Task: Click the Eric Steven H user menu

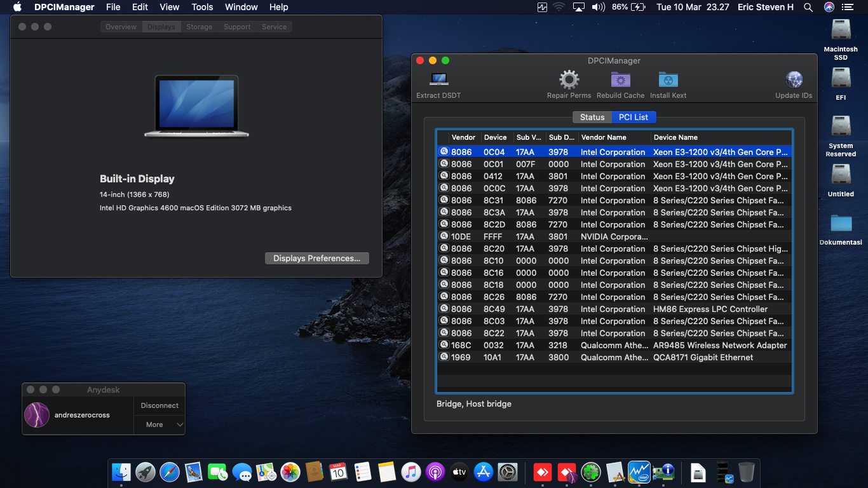Action: 766,7
